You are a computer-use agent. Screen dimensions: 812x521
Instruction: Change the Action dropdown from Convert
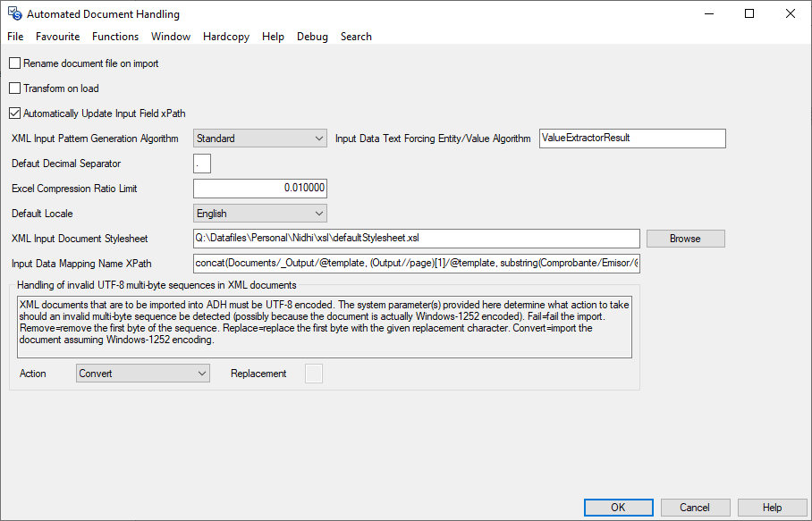(202, 373)
